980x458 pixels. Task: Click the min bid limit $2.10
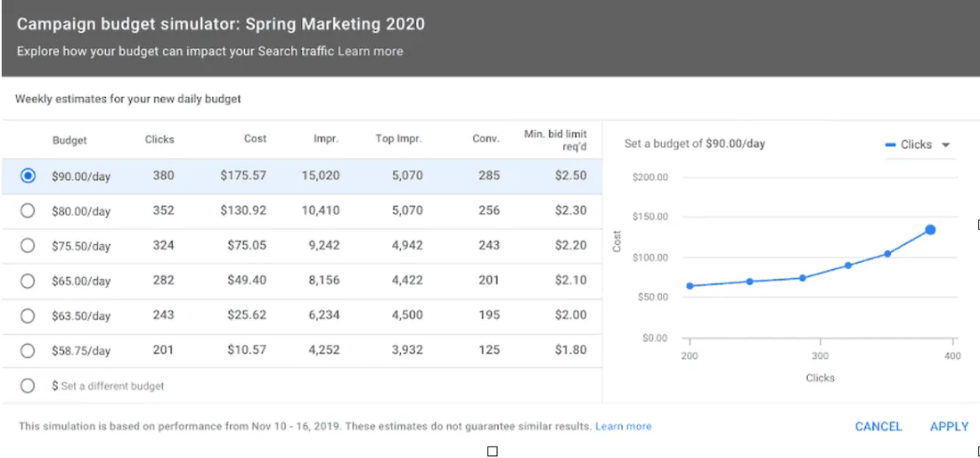(571, 281)
